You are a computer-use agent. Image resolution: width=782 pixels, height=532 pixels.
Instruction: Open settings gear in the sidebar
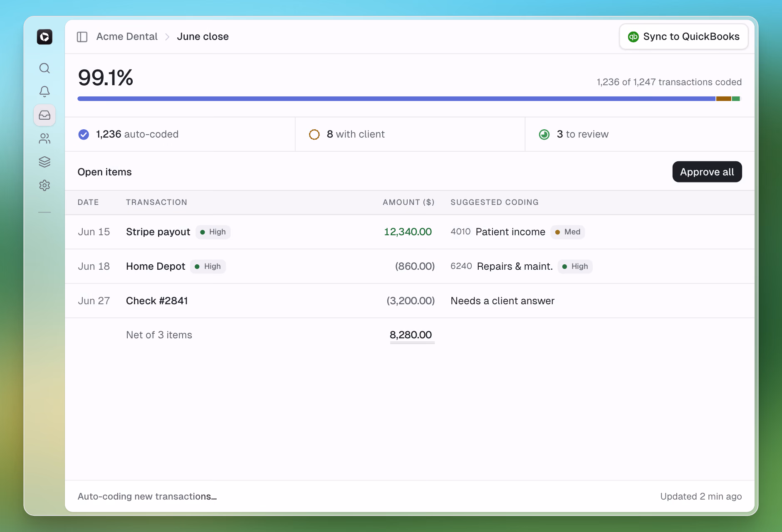coord(45,185)
